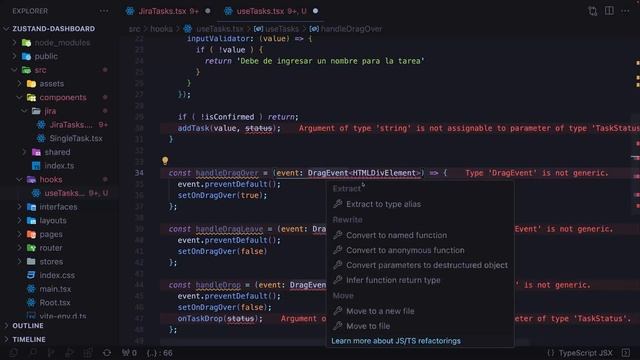Click the split editor icon in title bar
The height and width of the screenshot is (360, 640).
(x=609, y=11)
